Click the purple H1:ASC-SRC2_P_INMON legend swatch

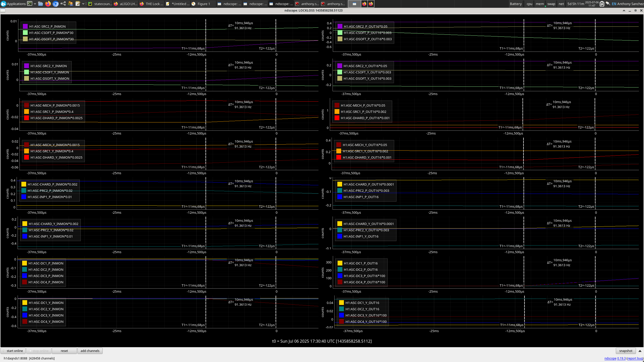click(25, 26)
